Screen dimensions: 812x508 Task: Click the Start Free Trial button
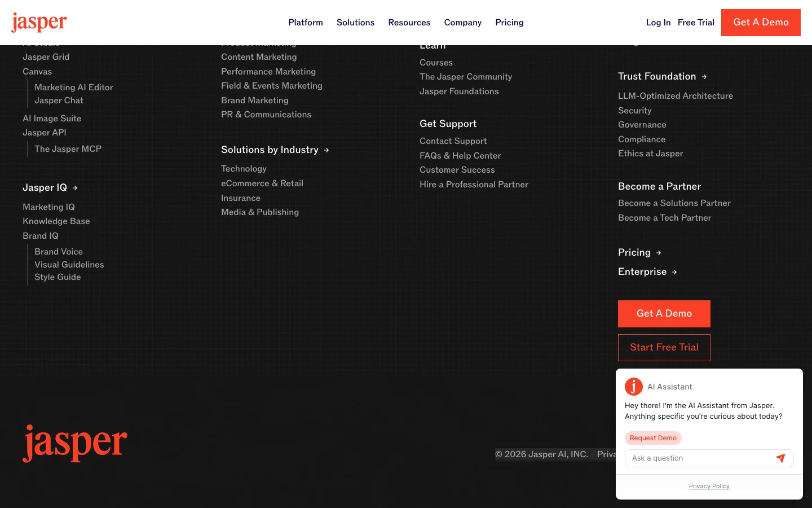[664, 348]
